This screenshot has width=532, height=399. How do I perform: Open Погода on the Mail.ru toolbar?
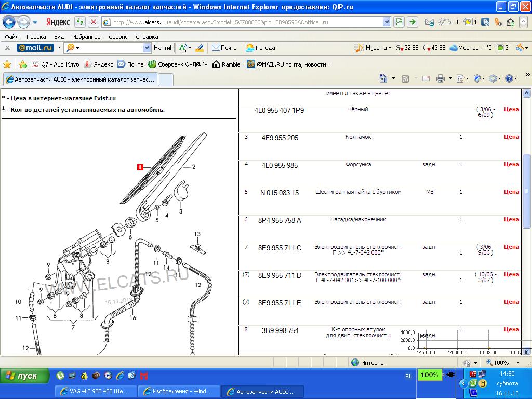[x=260, y=48]
